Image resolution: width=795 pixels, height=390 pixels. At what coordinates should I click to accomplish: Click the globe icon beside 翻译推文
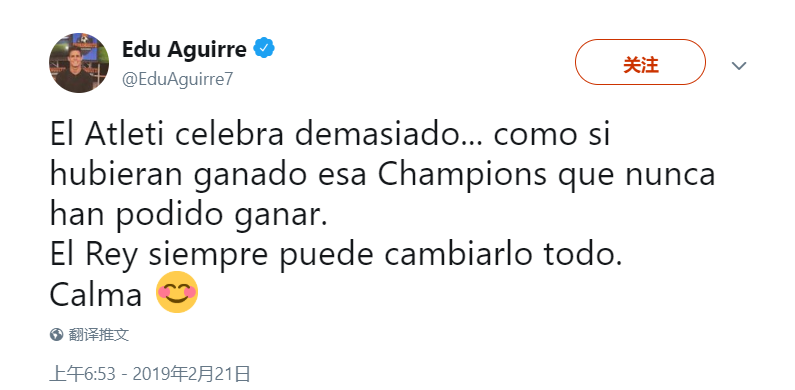(56, 335)
